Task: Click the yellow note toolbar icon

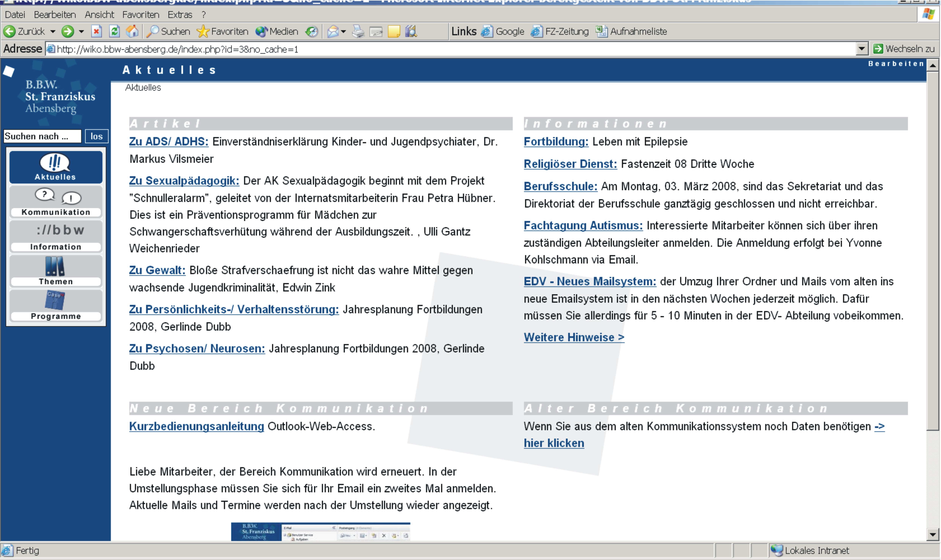Action: pos(393,31)
